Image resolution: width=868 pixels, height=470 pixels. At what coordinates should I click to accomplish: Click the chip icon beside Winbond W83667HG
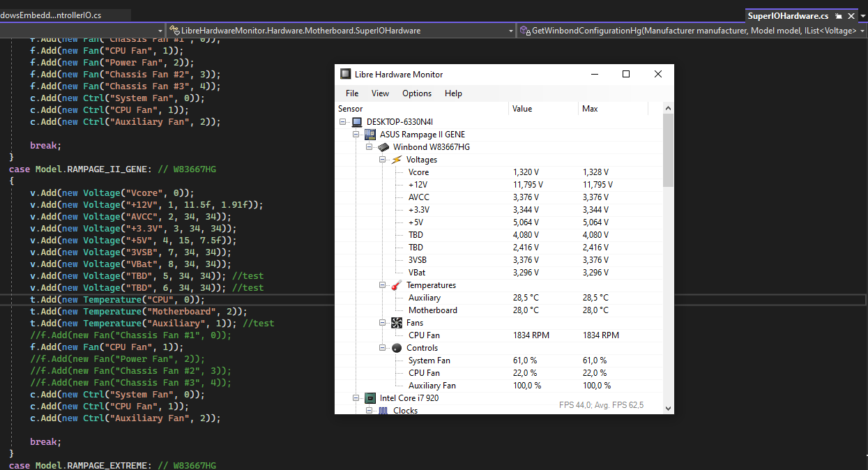coord(383,147)
